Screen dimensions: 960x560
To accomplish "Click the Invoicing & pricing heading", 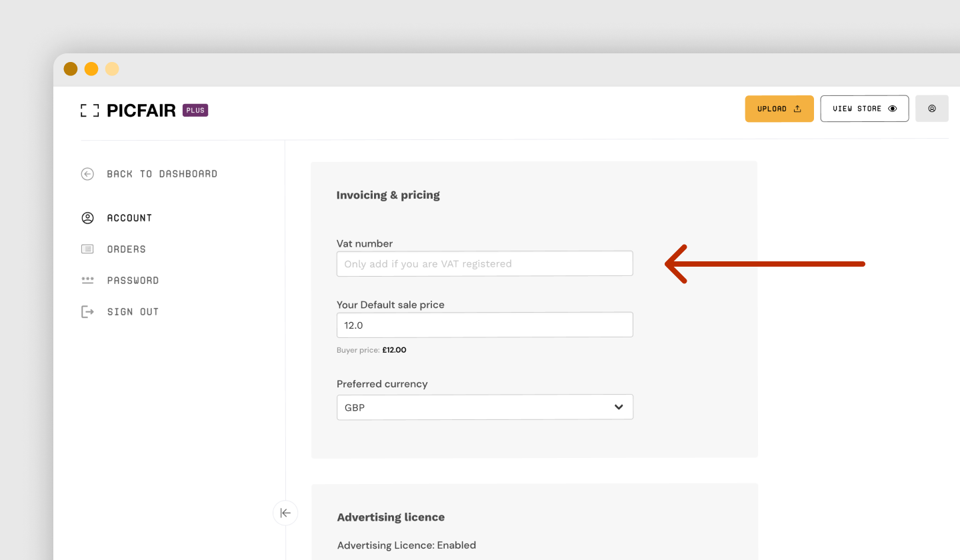I will click(388, 195).
